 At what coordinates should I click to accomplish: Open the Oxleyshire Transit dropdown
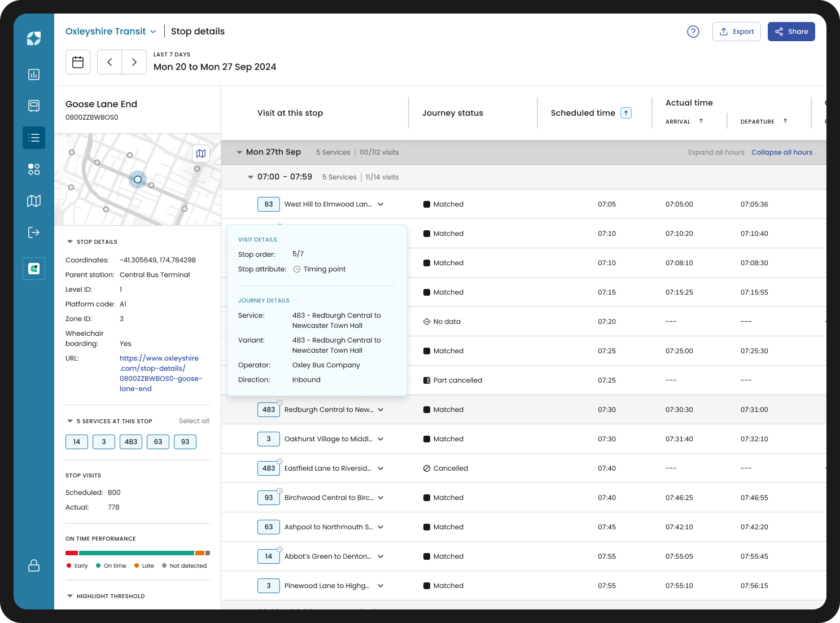[111, 32]
